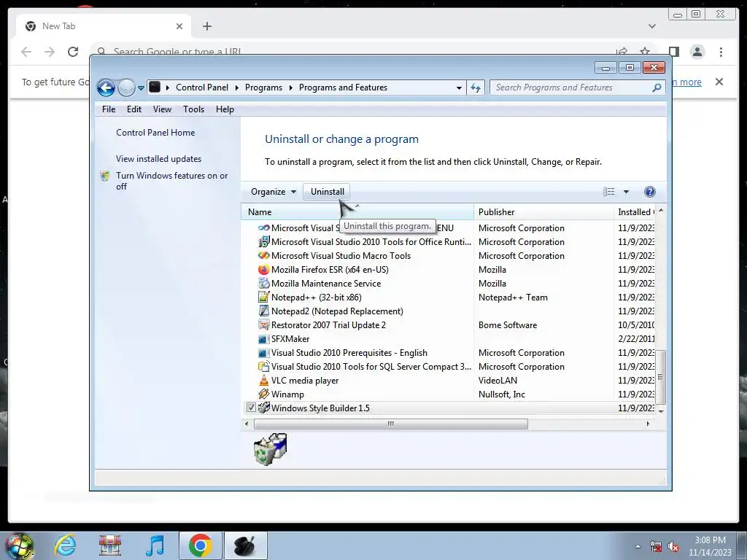Select Restorator 2007 Trial icon
This screenshot has height=560, width=747.
[x=263, y=324]
